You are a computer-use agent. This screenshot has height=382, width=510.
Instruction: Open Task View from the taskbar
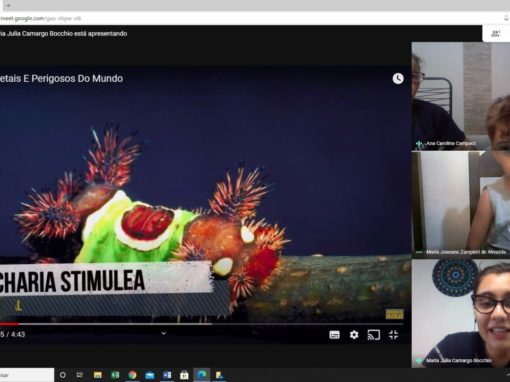80,375
